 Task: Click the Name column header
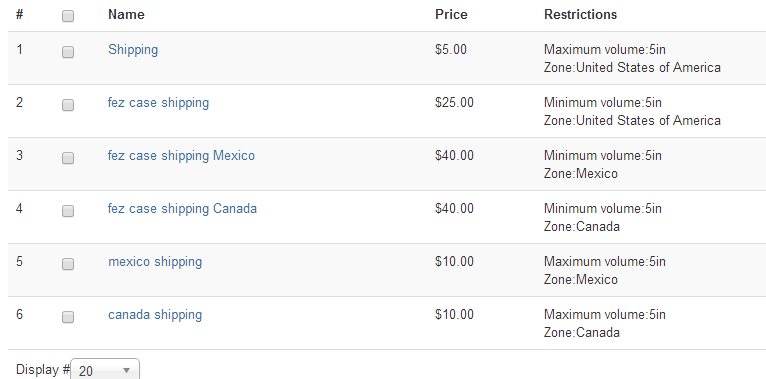click(126, 15)
